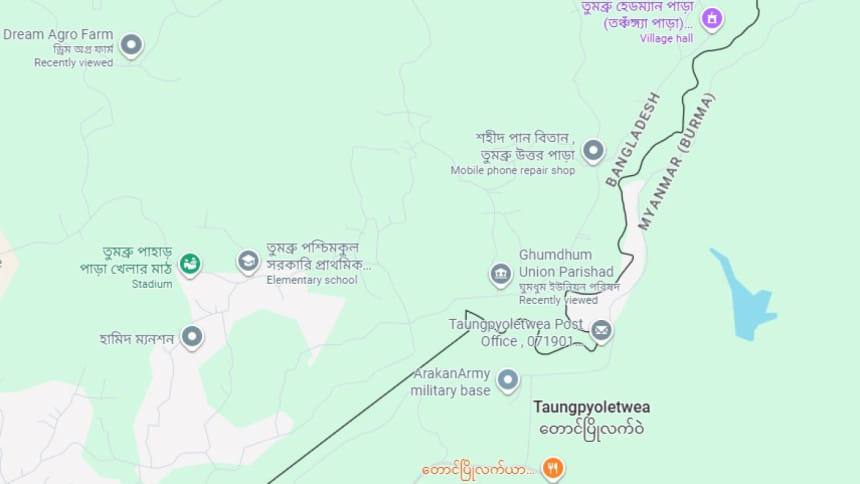Click the Stadium label under তুমব্রু পাহাড়

click(x=152, y=284)
